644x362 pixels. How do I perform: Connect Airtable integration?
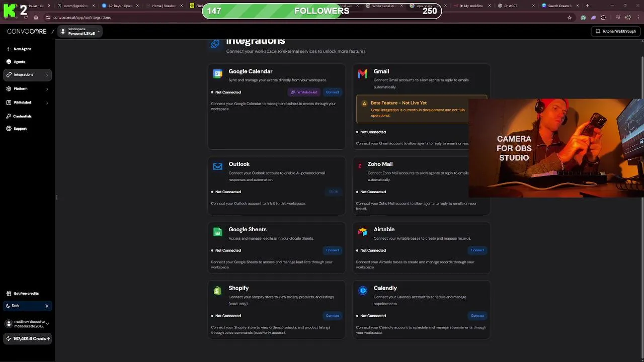coord(477,250)
